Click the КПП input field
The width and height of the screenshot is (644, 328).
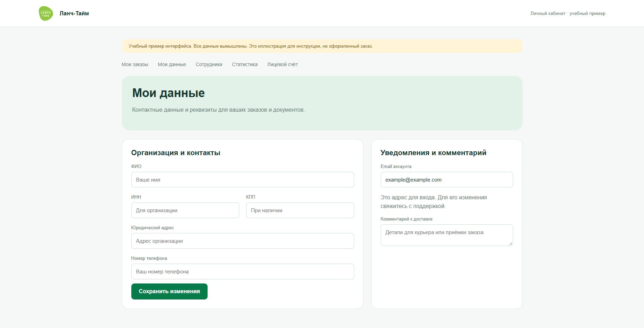[300, 210]
